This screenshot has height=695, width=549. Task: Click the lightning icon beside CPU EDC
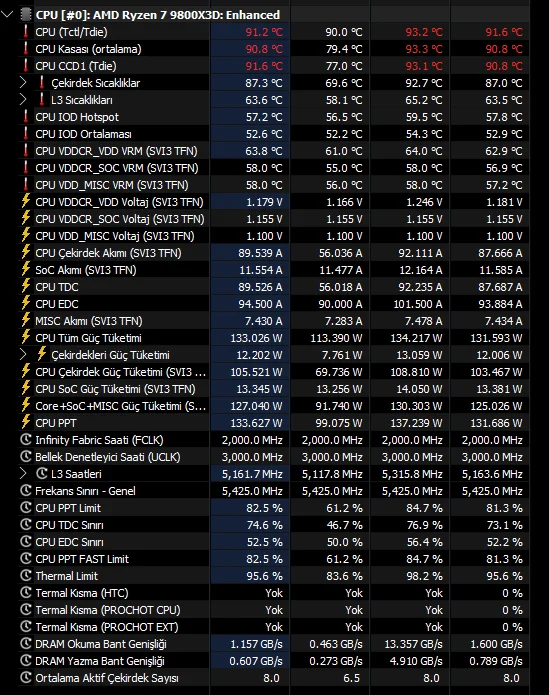coord(26,303)
